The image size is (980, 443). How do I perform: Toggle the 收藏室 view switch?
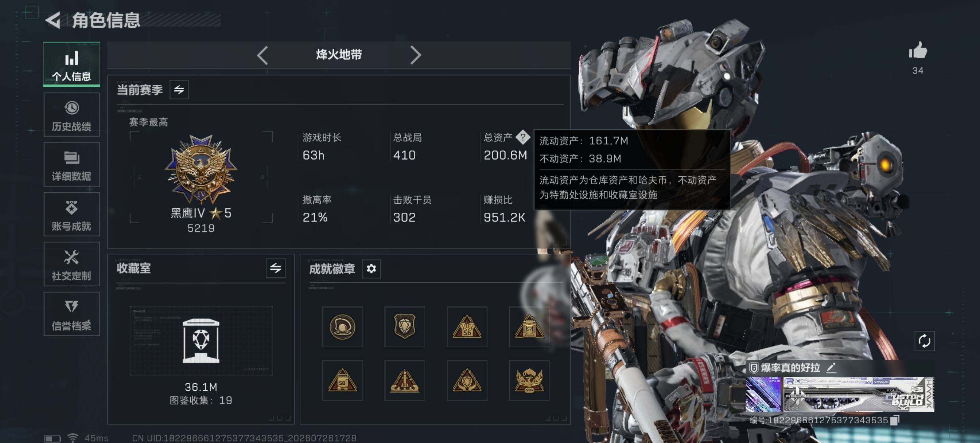pos(275,268)
